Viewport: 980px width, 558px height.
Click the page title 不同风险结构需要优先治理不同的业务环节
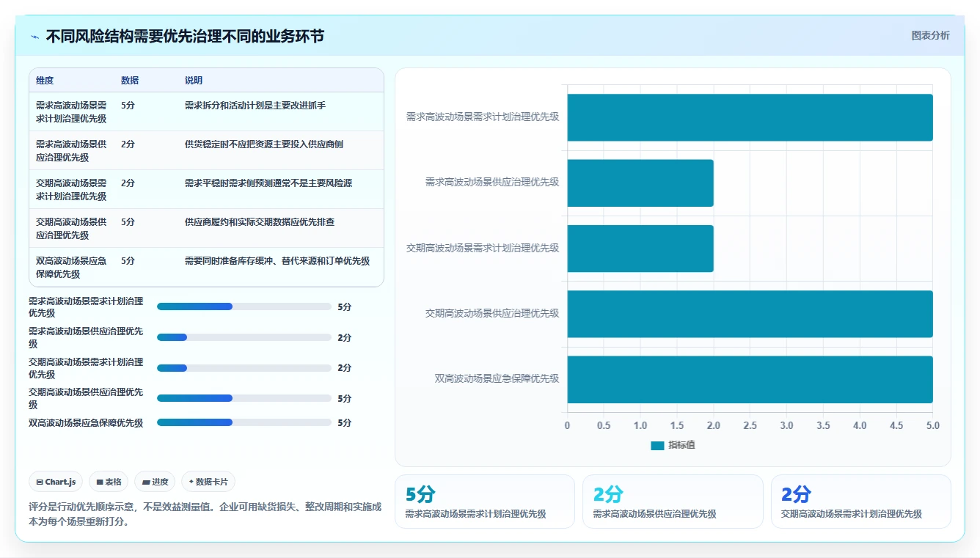click(185, 37)
